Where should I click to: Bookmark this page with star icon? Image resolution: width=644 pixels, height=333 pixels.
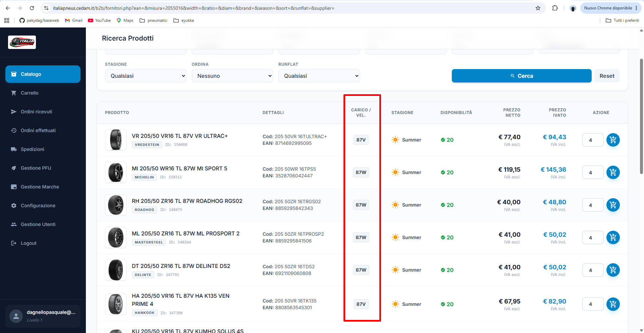(538, 8)
